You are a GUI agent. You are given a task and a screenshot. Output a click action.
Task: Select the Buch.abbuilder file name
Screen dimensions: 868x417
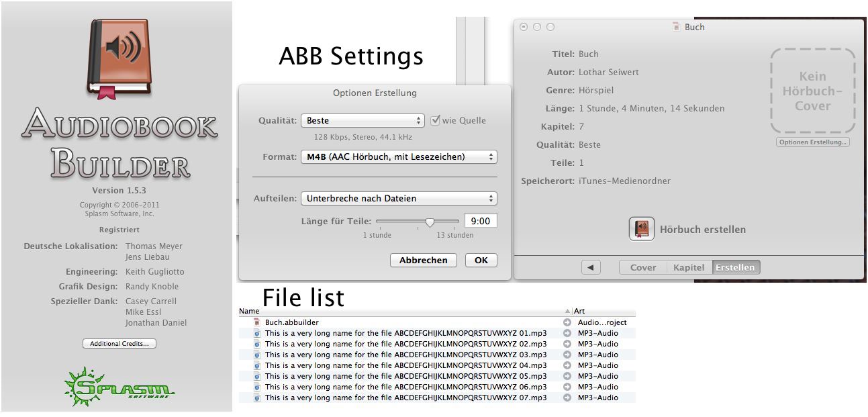tap(292, 322)
